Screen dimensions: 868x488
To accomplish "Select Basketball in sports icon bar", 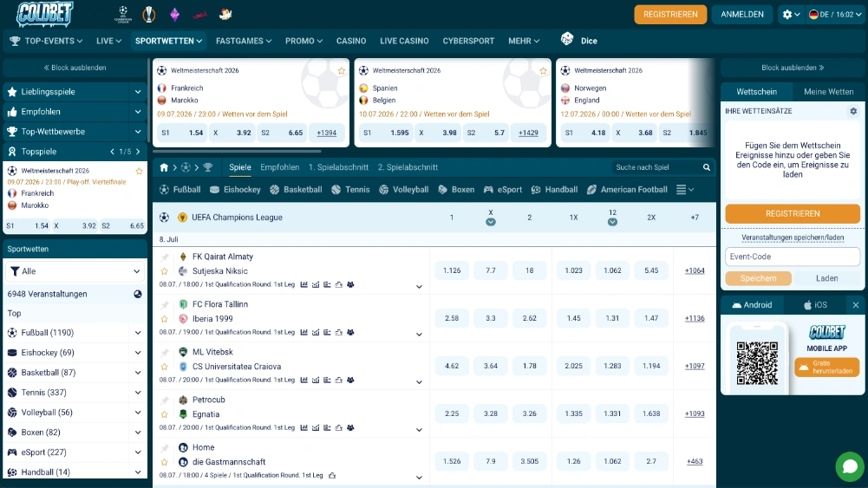I will click(x=296, y=189).
